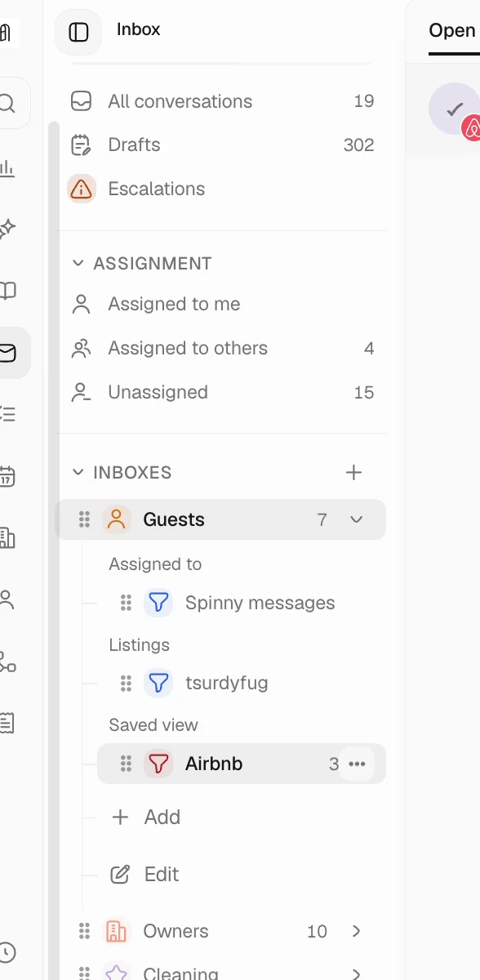Open the history clock icon in rail
The width and height of the screenshot is (480, 980).
pyautogui.click(x=7, y=952)
